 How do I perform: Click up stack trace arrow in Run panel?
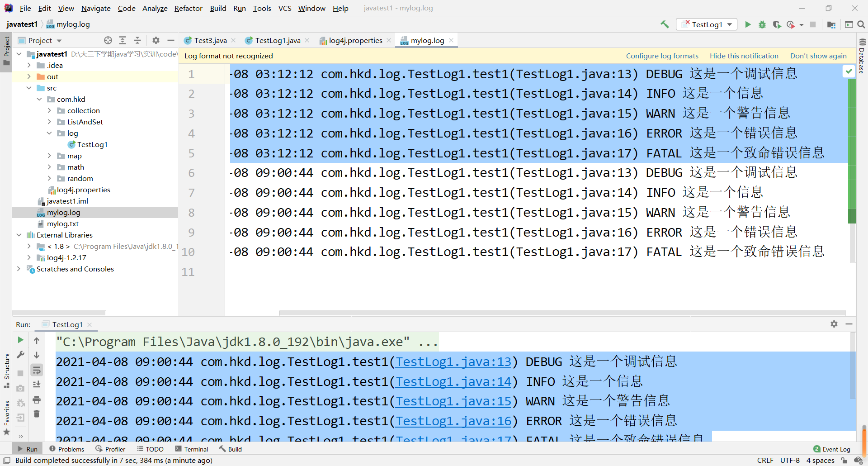tap(37, 340)
